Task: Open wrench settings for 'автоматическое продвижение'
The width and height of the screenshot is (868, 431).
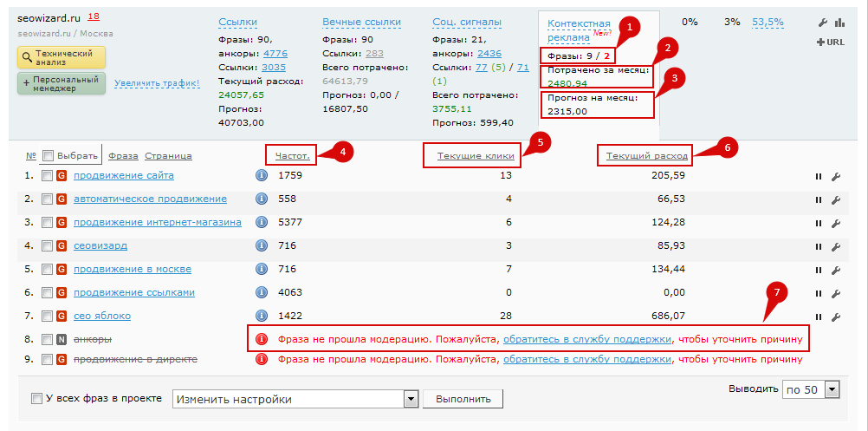Action: tap(836, 200)
